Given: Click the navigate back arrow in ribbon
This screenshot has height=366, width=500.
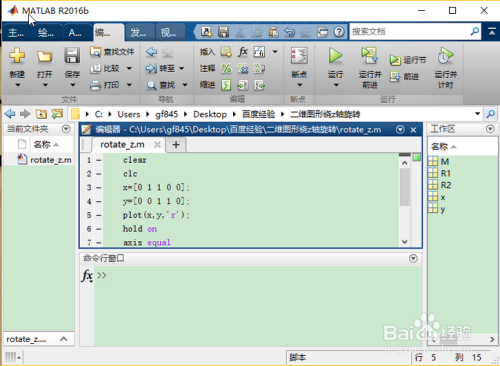Looking at the screenshot, I should click(151, 52).
